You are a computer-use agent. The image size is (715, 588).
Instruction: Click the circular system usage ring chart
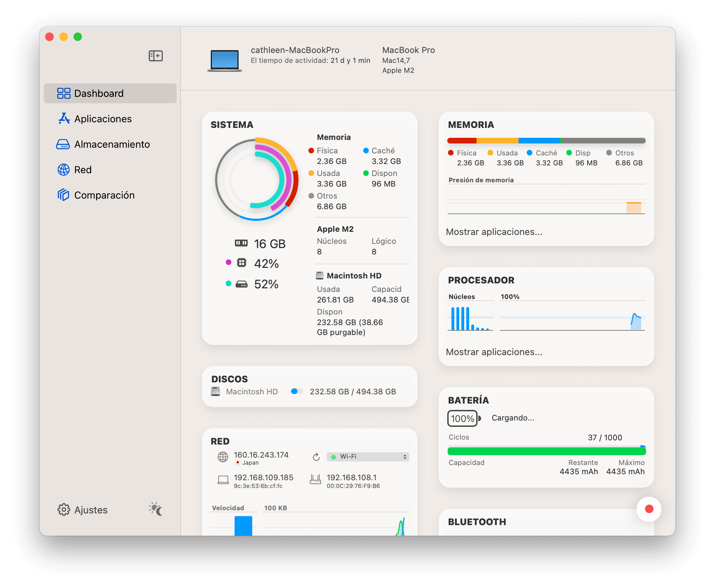(x=257, y=180)
